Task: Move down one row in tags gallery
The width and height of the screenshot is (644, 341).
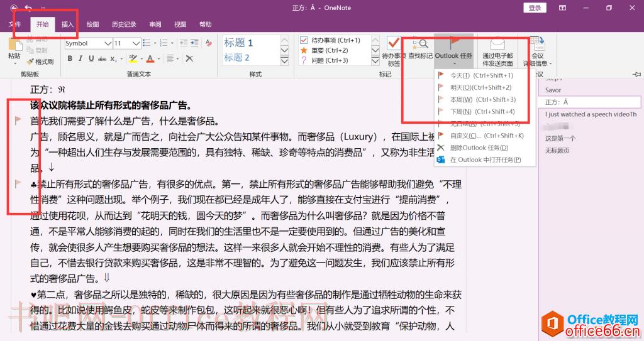Action: pos(375,50)
